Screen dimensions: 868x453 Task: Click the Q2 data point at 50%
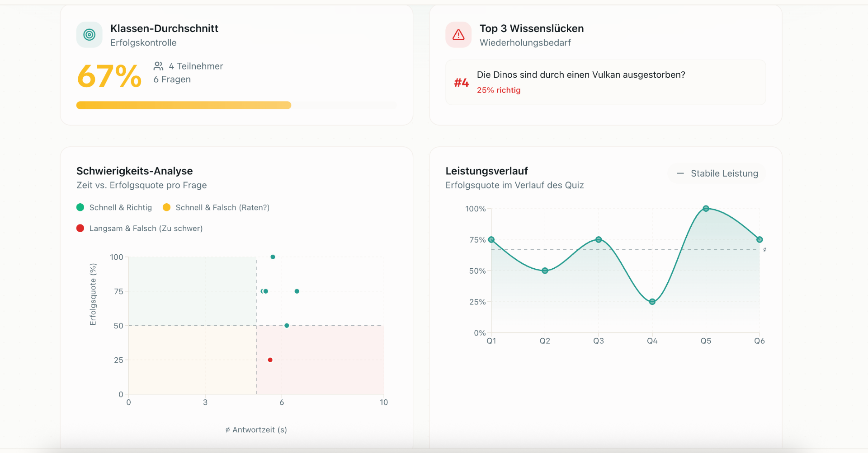pos(545,271)
